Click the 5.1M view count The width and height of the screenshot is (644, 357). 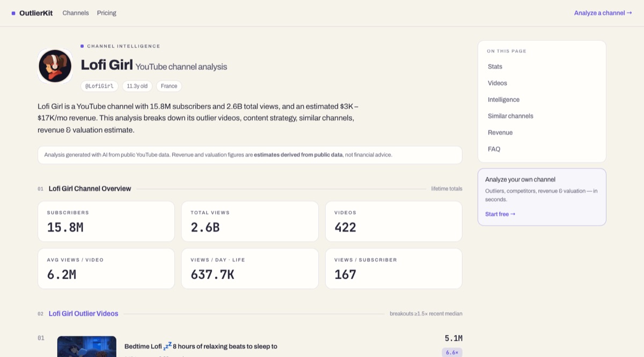point(453,338)
